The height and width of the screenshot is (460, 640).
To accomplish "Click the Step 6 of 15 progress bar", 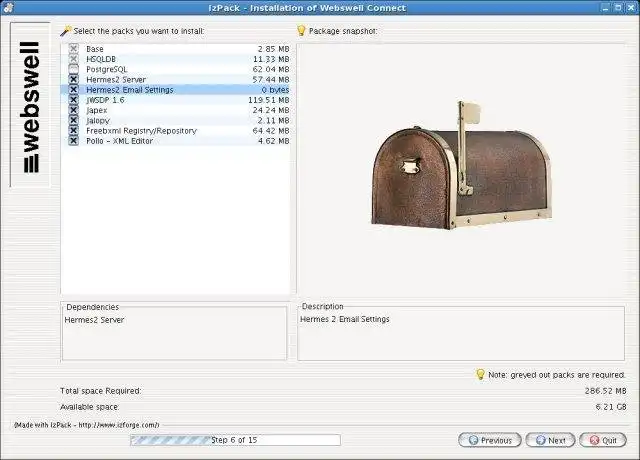I will tap(236, 440).
